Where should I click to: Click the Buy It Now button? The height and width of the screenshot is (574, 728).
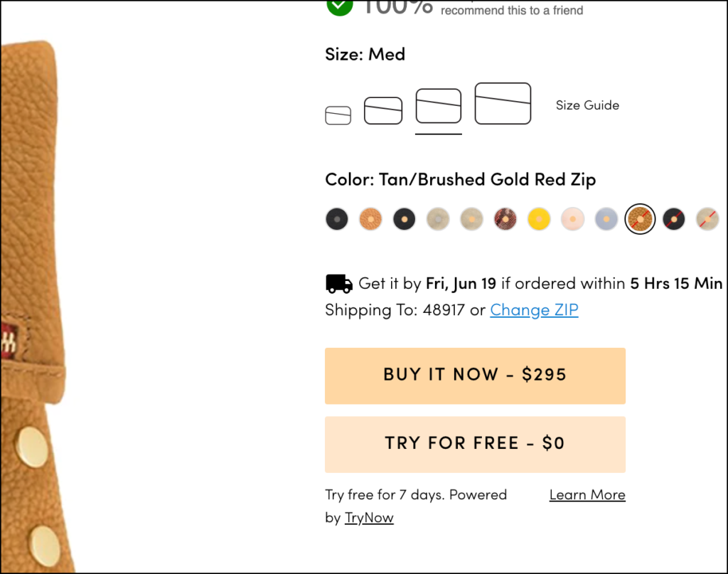click(475, 375)
